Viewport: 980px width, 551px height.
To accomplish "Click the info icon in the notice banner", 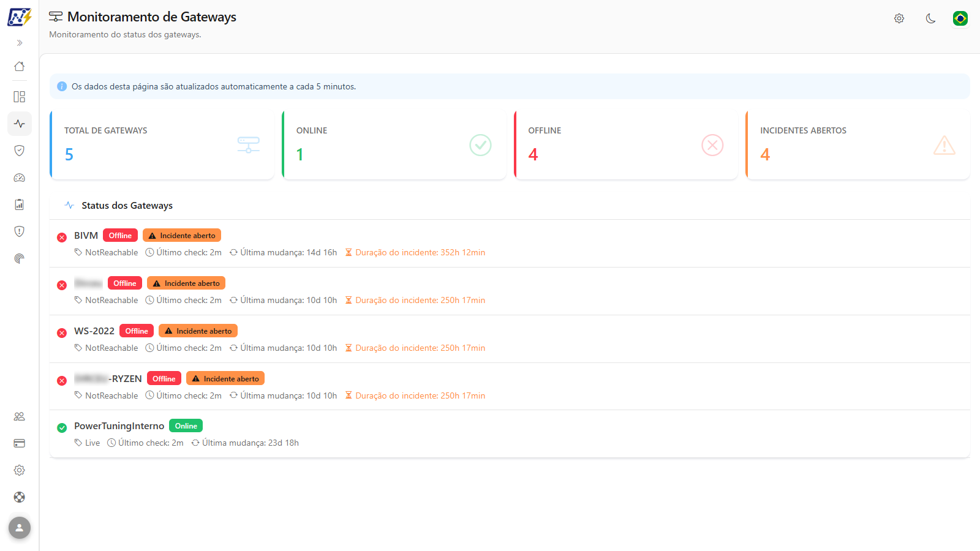I will [62, 86].
